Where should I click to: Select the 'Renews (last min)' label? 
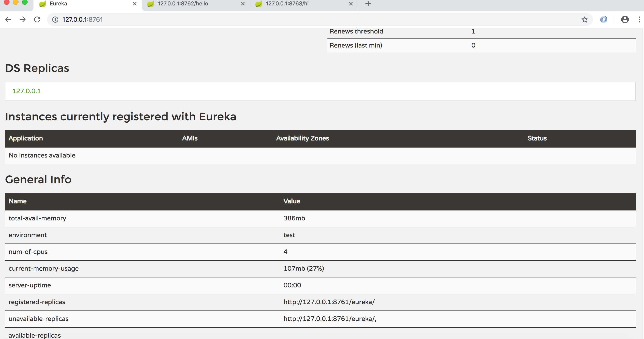coord(356,45)
